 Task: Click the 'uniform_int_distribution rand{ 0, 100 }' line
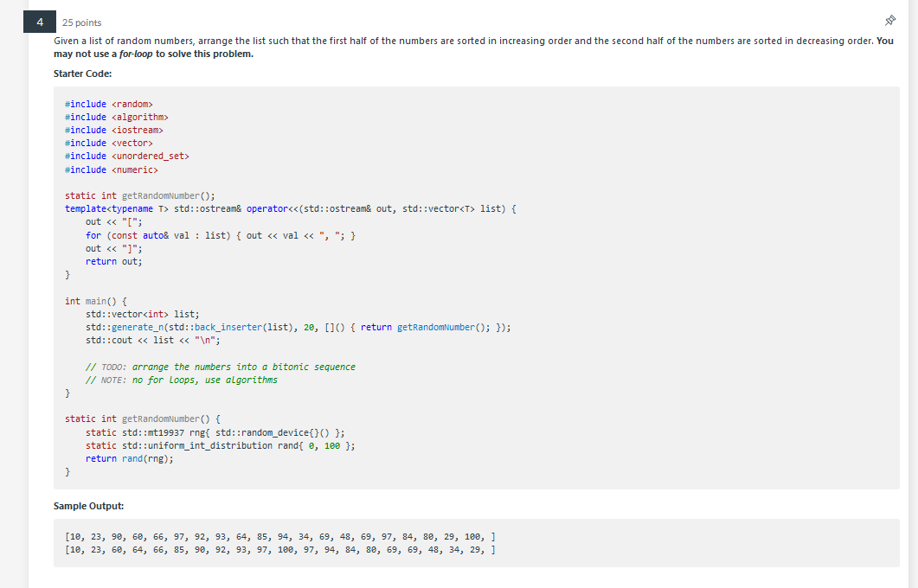pyautogui.click(x=220, y=446)
